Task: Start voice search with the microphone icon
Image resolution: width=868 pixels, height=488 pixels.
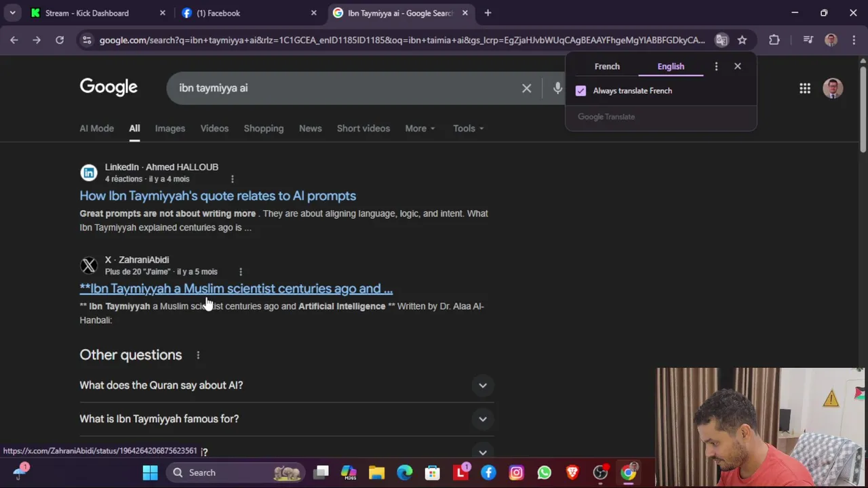Action: [x=557, y=88]
